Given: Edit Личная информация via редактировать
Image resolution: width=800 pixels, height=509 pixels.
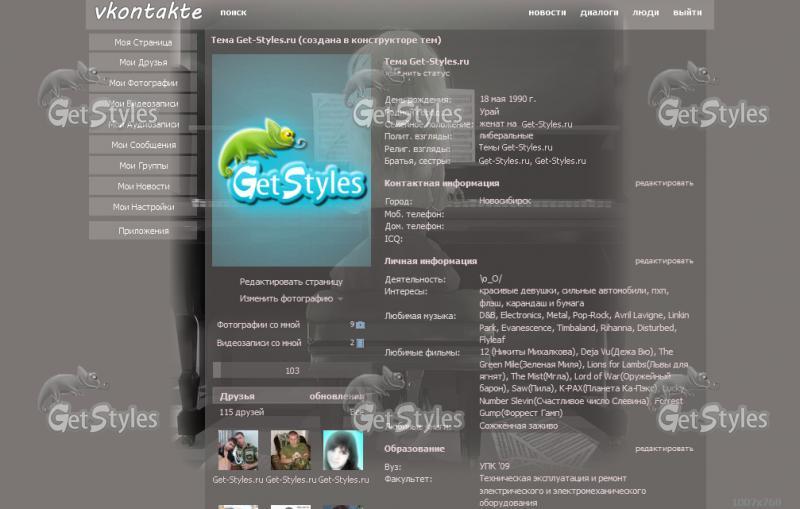Looking at the screenshot, I should [664, 261].
